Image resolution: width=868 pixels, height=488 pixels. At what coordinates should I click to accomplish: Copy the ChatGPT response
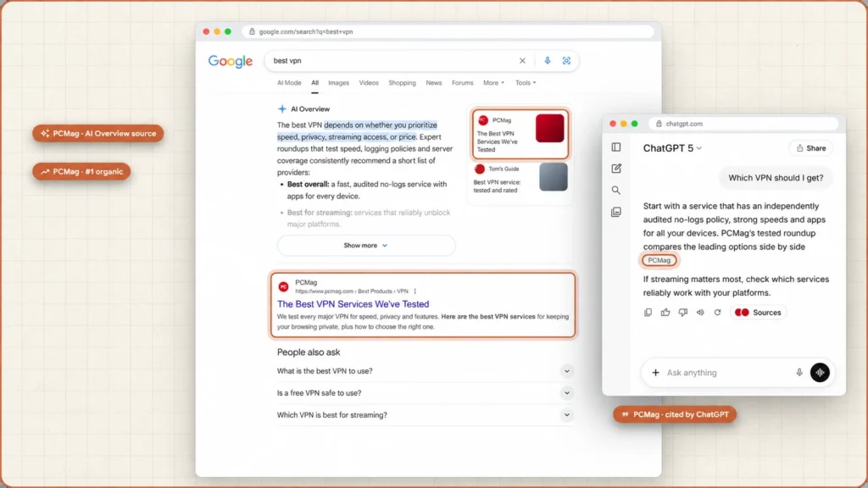pos(648,313)
